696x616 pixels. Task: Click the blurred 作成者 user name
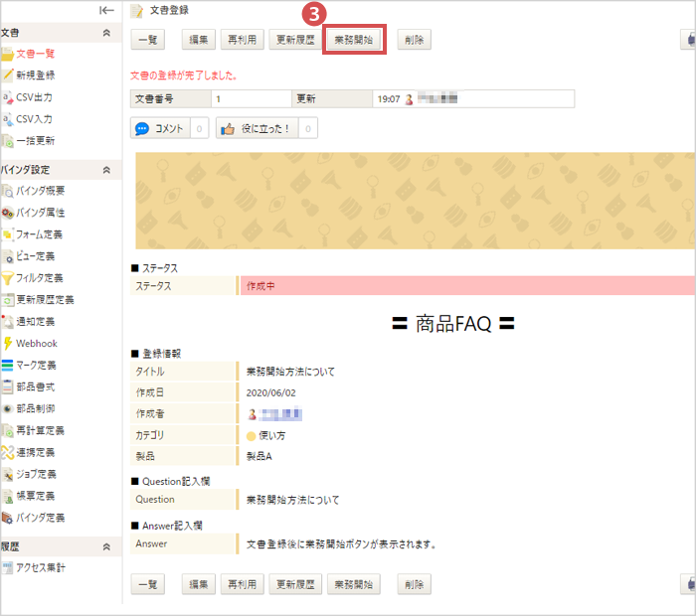pos(280,414)
